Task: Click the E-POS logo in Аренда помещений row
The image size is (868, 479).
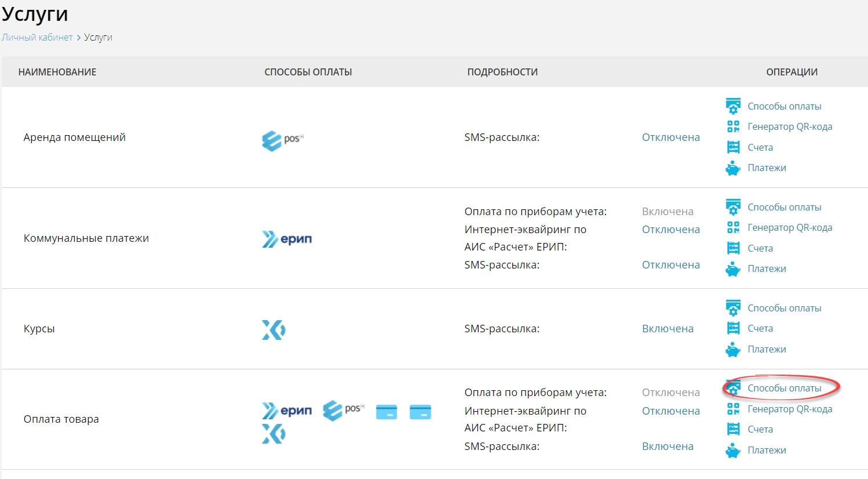Action: click(283, 140)
